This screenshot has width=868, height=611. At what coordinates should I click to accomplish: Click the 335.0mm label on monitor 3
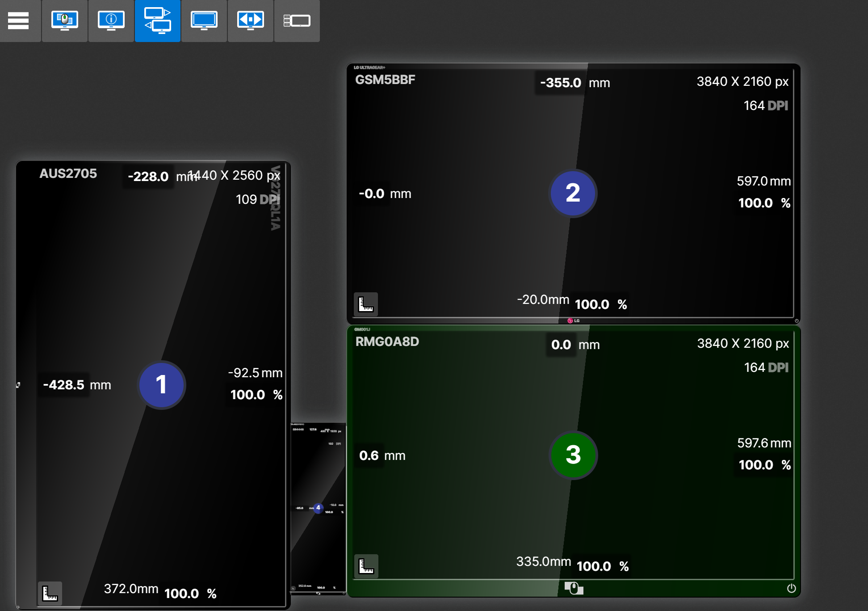pos(543,561)
